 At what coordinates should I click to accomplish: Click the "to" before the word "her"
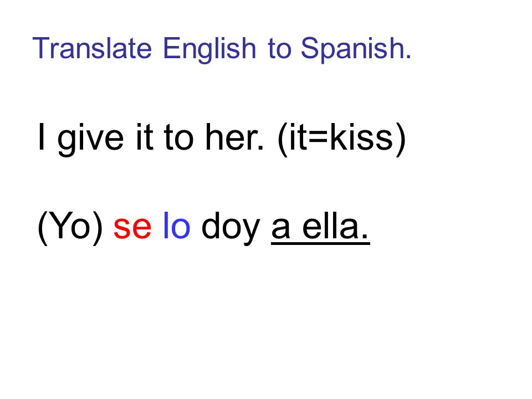pyautogui.click(x=178, y=138)
